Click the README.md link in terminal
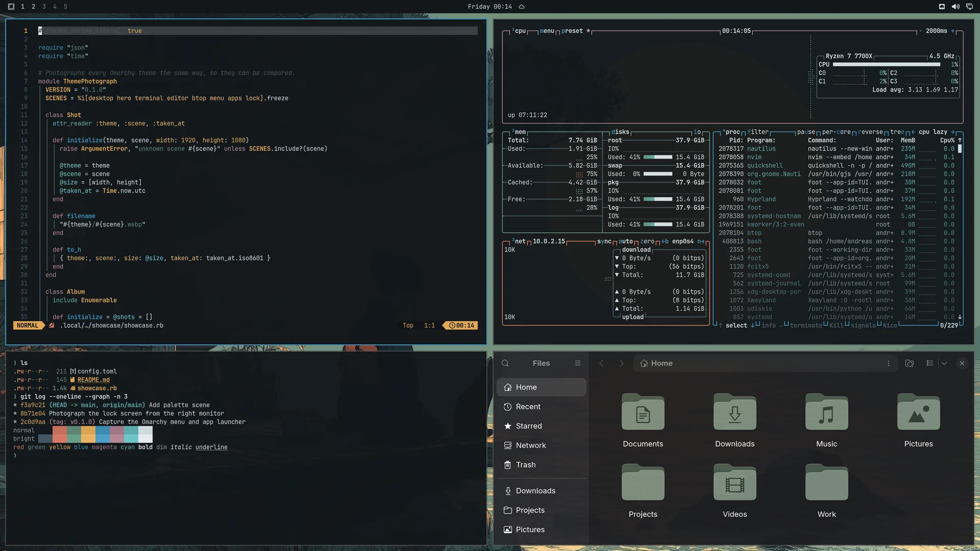 pos(93,380)
